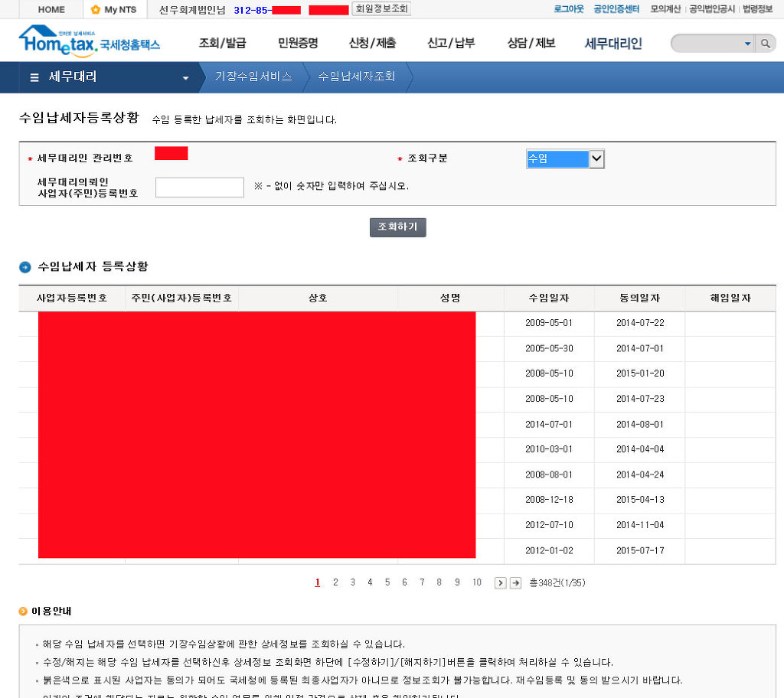Click 동의일자 cell 2014-04-24
This screenshot has width=784, height=698.
click(x=640, y=475)
